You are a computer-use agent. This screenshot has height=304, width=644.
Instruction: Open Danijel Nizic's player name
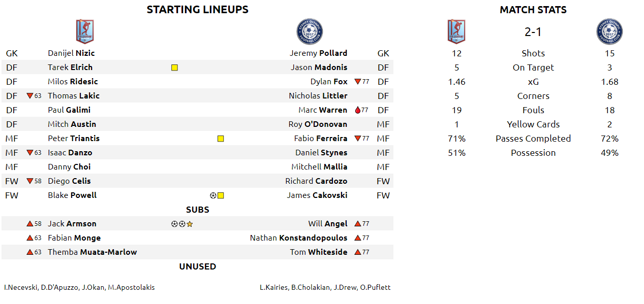tap(71, 53)
